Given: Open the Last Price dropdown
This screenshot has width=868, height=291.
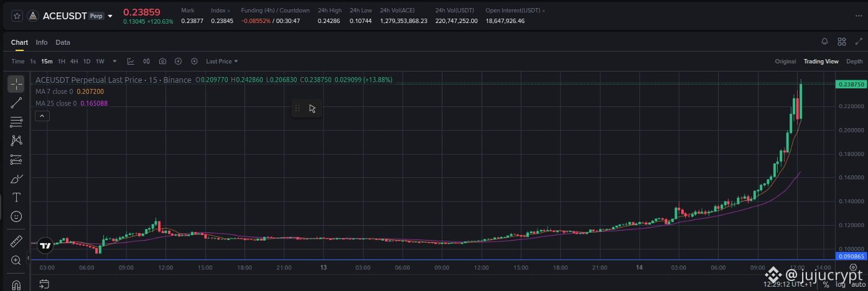Looking at the screenshot, I should point(222,62).
